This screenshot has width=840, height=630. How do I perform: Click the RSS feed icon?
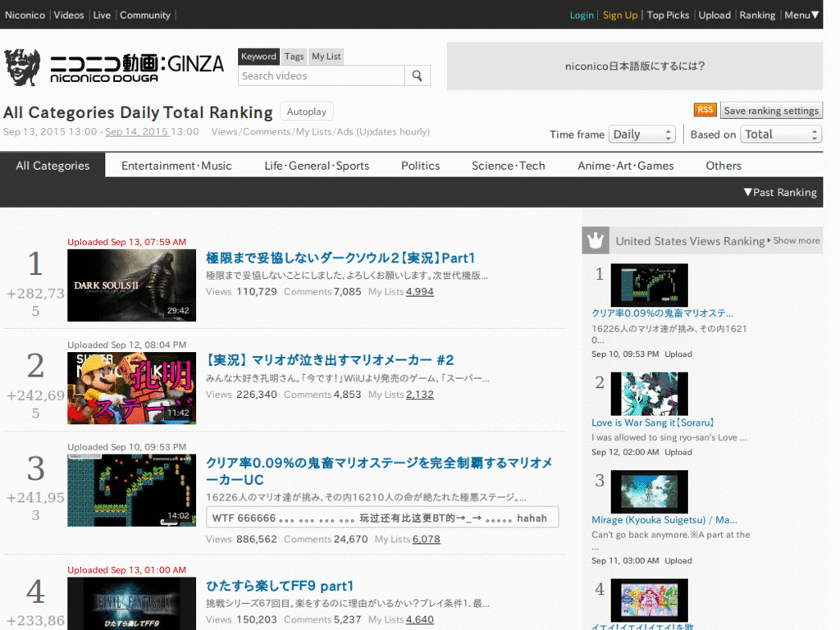705,109
